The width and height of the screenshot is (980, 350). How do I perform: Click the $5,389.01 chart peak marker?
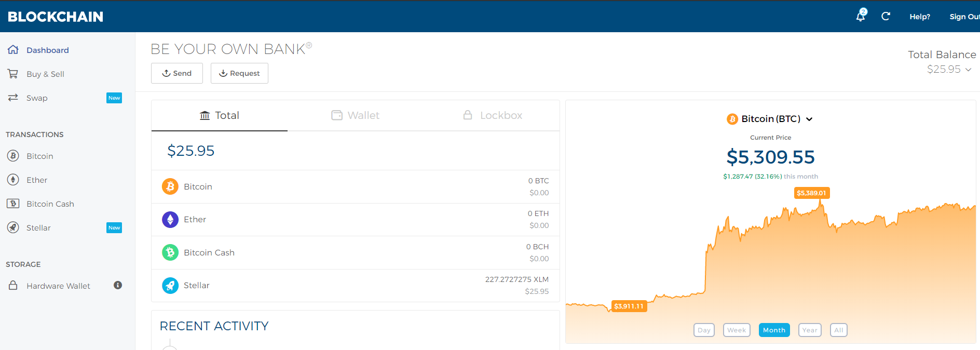(811, 193)
